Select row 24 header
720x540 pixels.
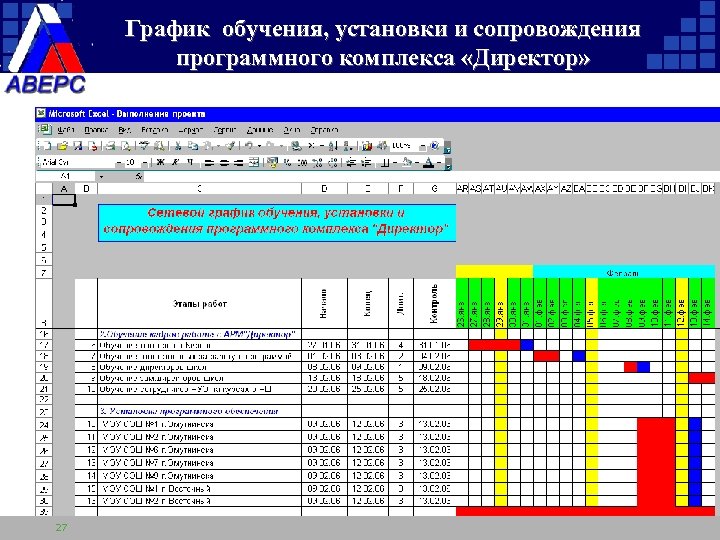44,424
